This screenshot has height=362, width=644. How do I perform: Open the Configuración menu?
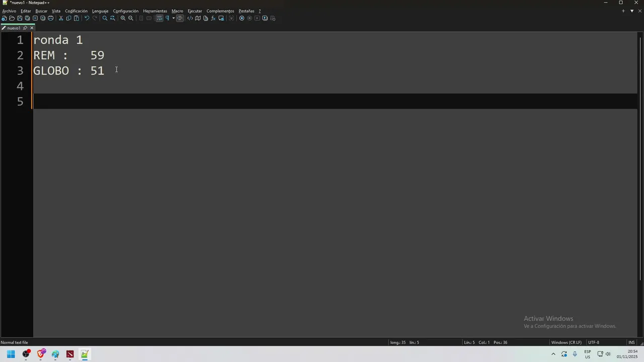125,11
